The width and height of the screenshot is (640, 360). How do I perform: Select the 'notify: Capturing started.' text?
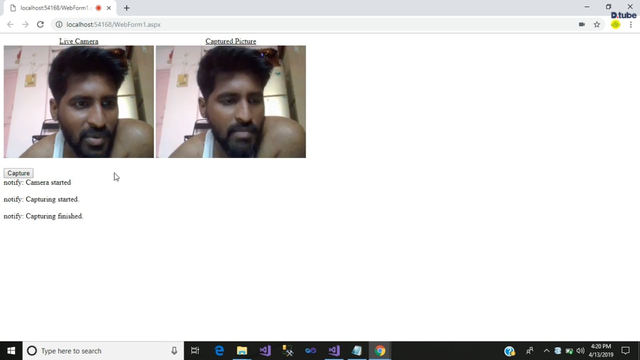41,199
